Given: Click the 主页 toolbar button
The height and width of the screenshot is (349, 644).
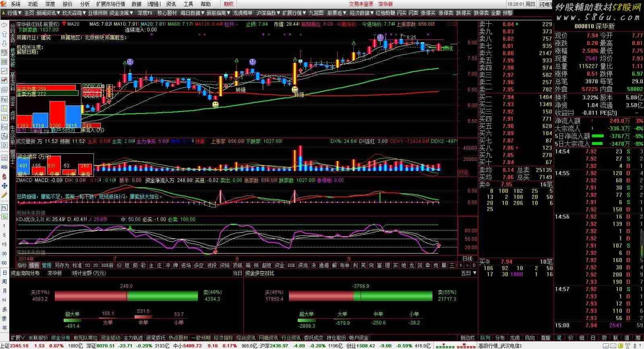Looking at the screenshot, I should click(x=29, y=13).
